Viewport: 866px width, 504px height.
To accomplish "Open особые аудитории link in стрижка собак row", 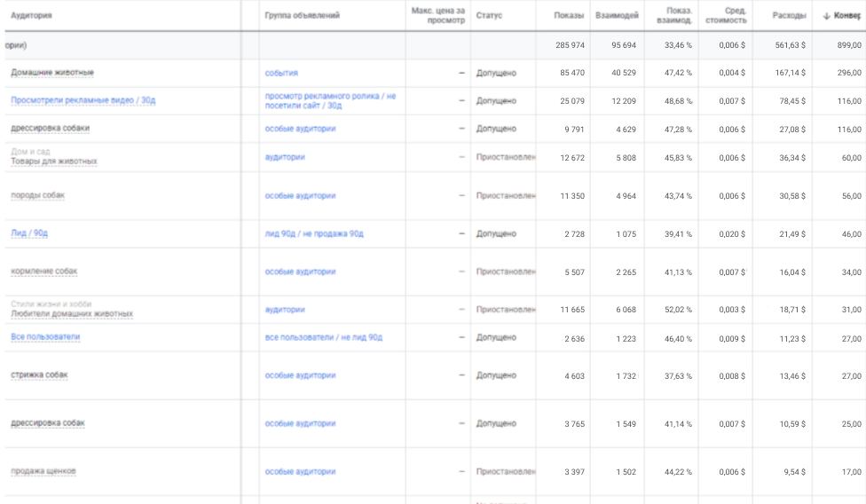I will click(301, 375).
